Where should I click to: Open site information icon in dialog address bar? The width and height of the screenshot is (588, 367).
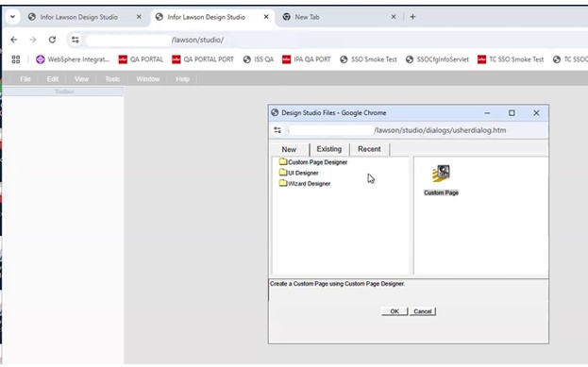(x=277, y=130)
